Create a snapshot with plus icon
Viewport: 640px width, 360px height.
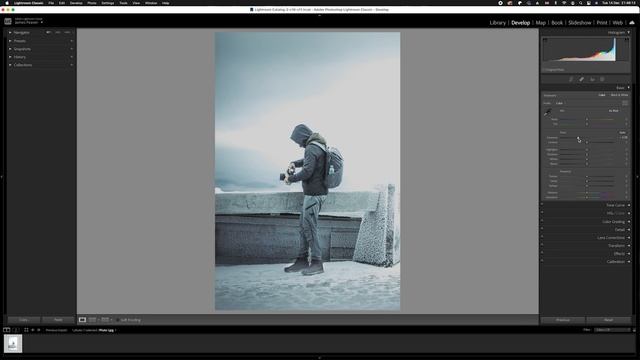(71, 49)
